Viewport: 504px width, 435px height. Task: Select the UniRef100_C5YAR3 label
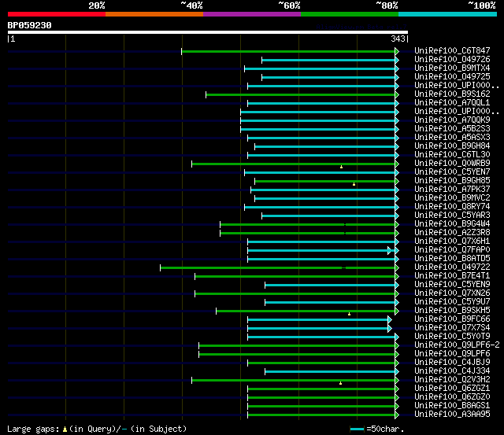click(x=452, y=216)
